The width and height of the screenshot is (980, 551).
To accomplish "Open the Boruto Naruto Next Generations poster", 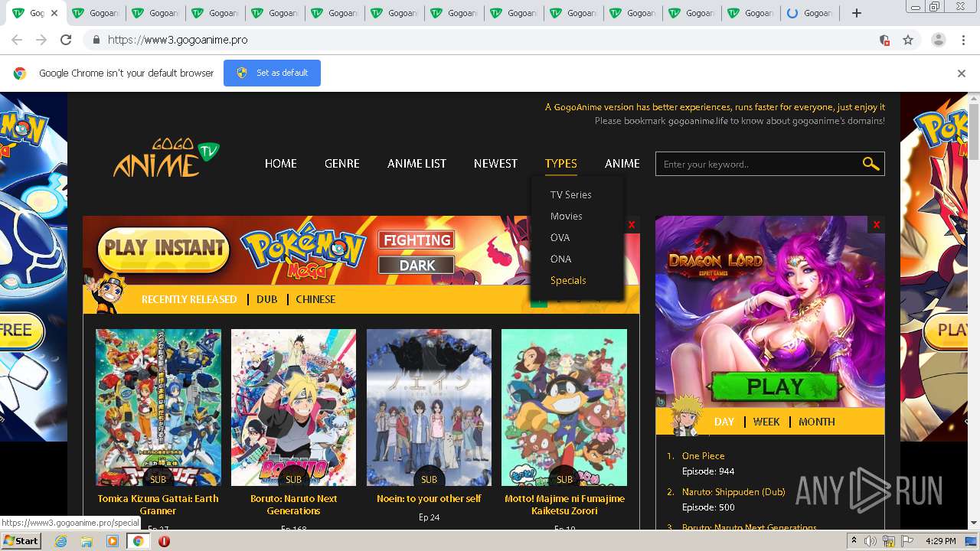I will (293, 407).
